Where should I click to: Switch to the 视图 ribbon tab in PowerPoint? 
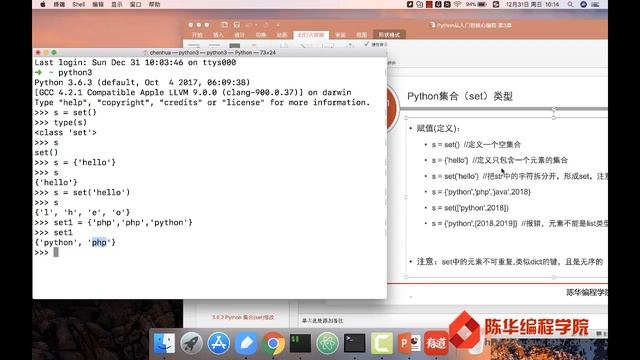(362, 35)
